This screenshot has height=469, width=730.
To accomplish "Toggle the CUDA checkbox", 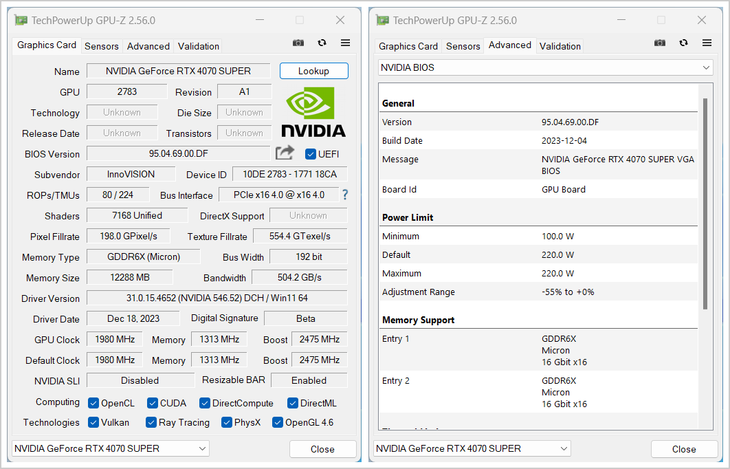I will coord(152,403).
